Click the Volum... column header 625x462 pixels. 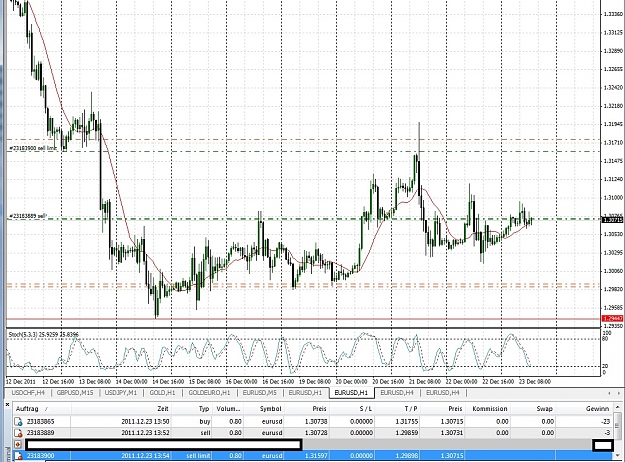coord(228,409)
